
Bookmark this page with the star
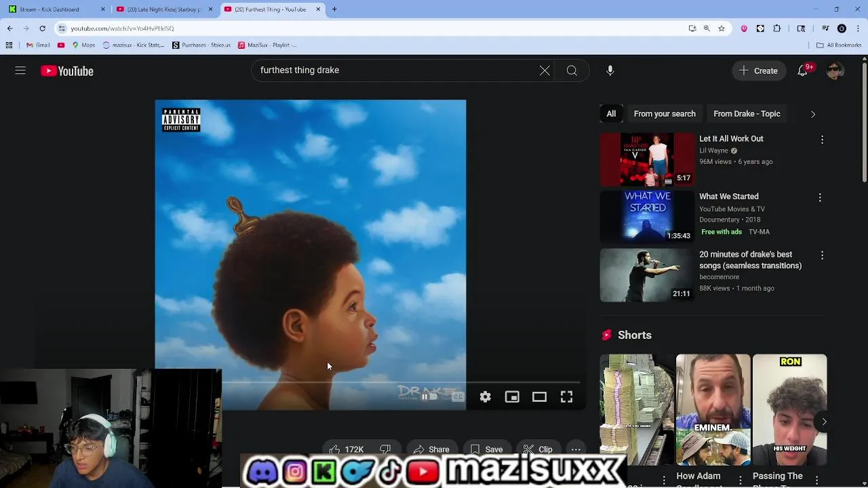click(721, 28)
